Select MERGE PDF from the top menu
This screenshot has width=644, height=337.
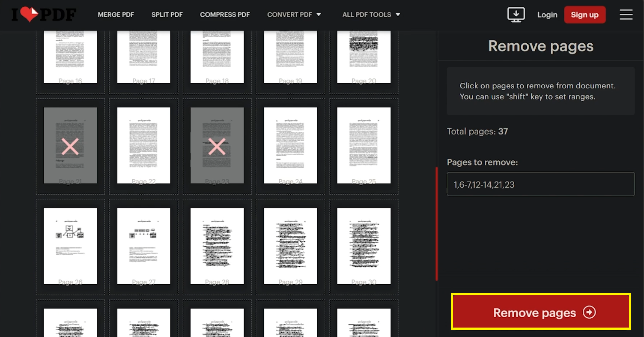116,14
